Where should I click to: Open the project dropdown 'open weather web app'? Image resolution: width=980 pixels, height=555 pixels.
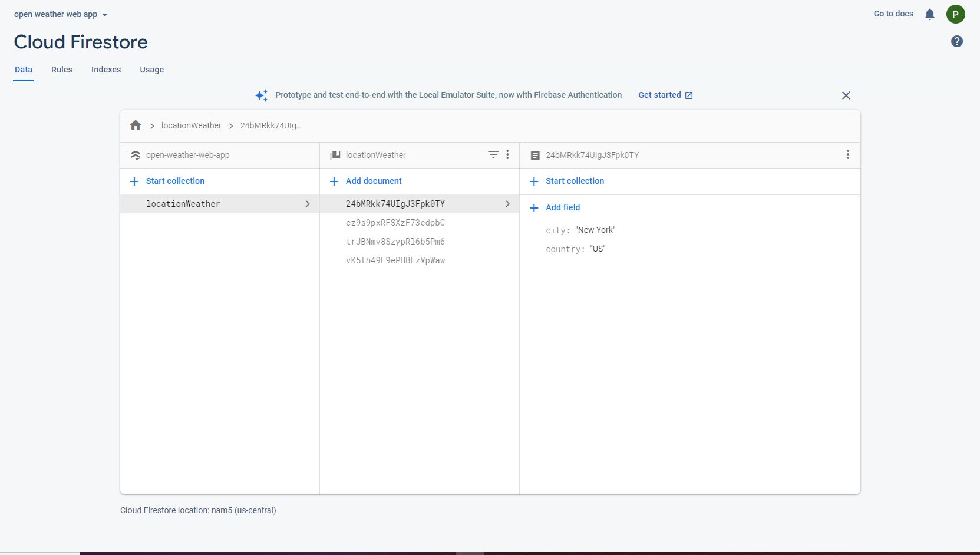pyautogui.click(x=61, y=14)
